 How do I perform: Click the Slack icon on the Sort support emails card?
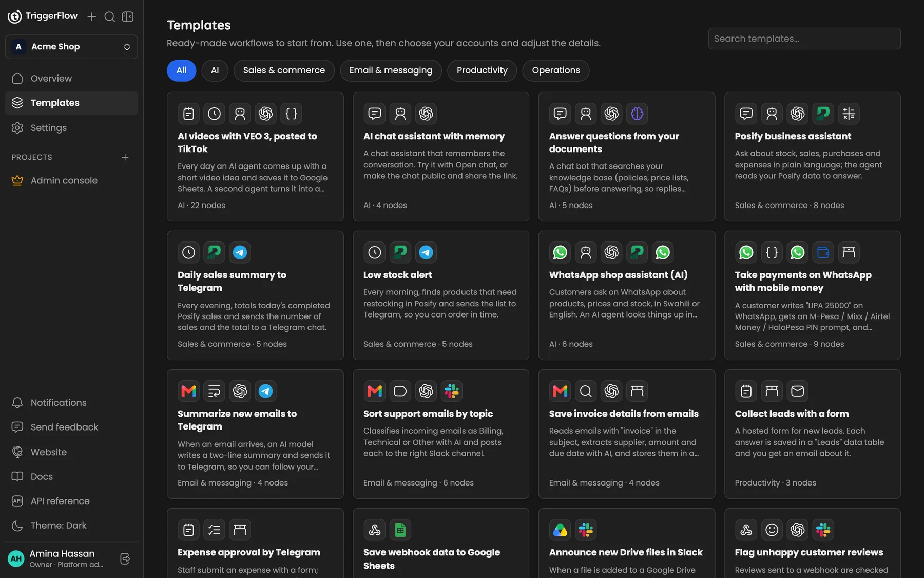click(451, 391)
